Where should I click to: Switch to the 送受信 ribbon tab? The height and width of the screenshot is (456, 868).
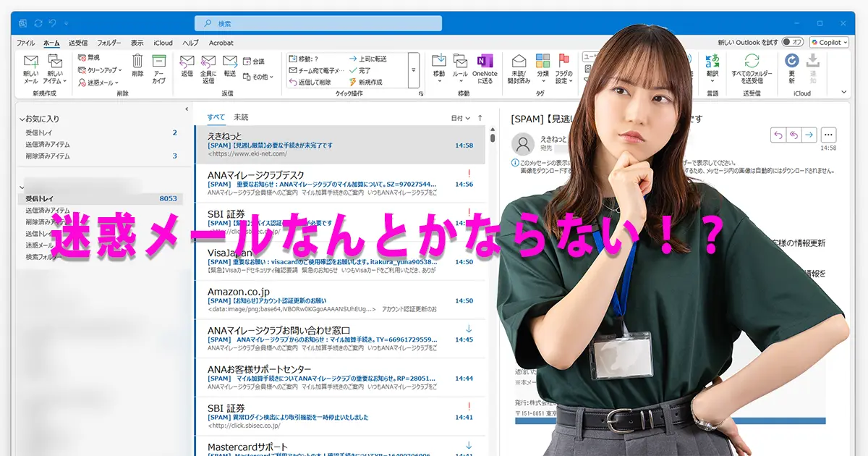[x=78, y=43]
